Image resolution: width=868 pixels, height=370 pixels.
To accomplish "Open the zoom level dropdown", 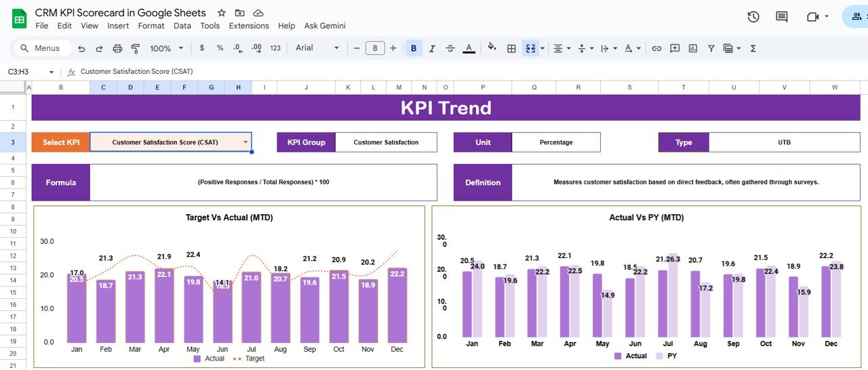I will coord(166,48).
